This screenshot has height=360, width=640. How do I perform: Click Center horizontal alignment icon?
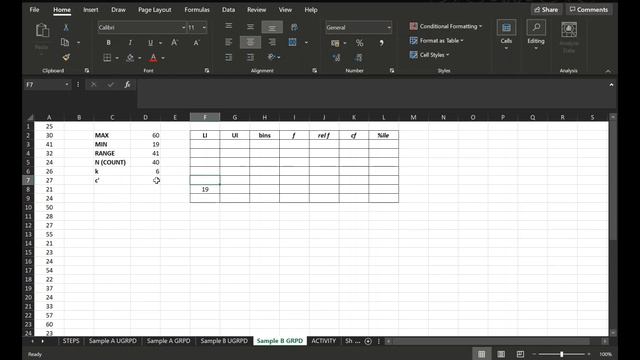pyautogui.click(x=250, y=42)
